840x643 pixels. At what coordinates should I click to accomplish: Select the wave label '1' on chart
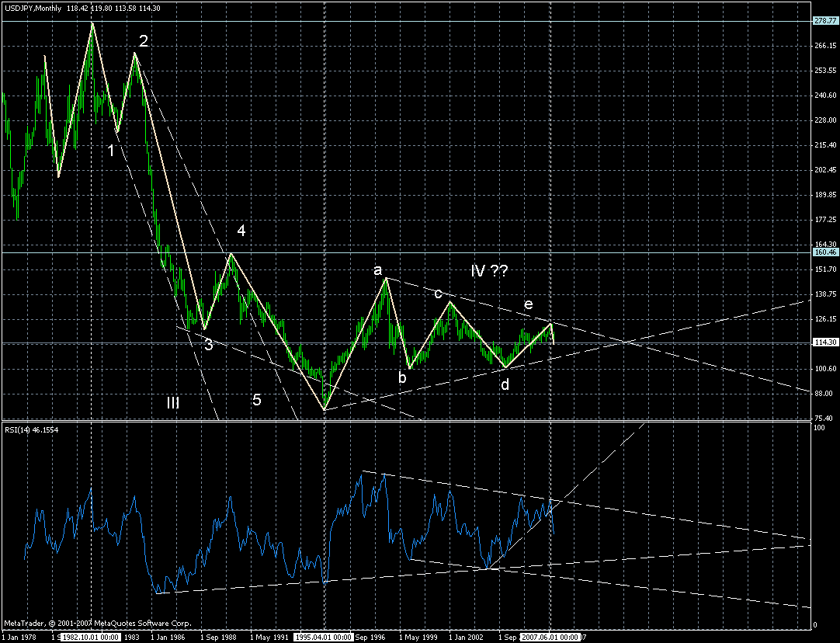point(111,151)
